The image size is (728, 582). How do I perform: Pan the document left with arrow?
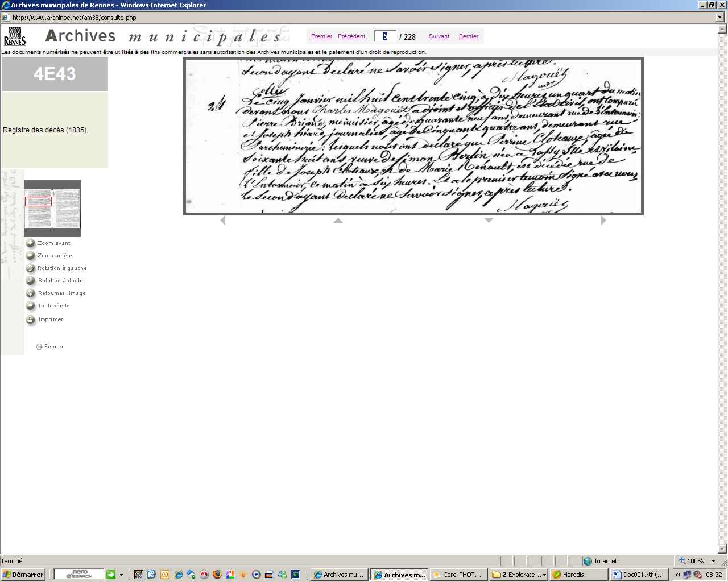pos(223,221)
